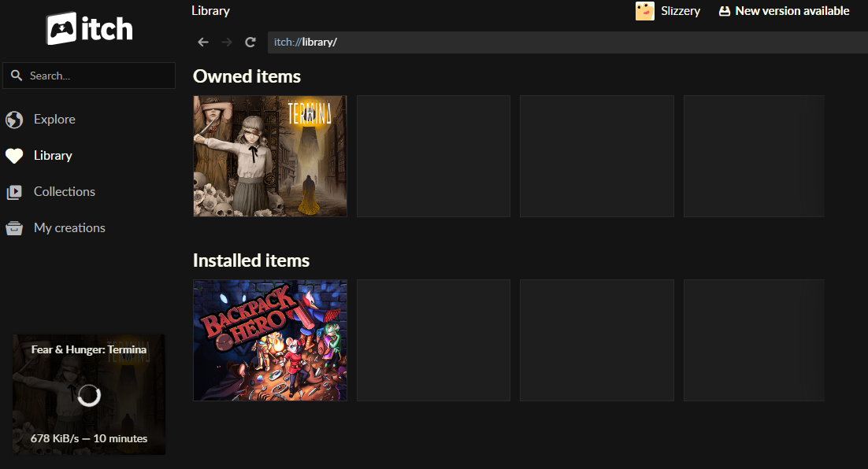This screenshot has width=868, height=469.
Task: Open the Explore section
Action: 54,119
